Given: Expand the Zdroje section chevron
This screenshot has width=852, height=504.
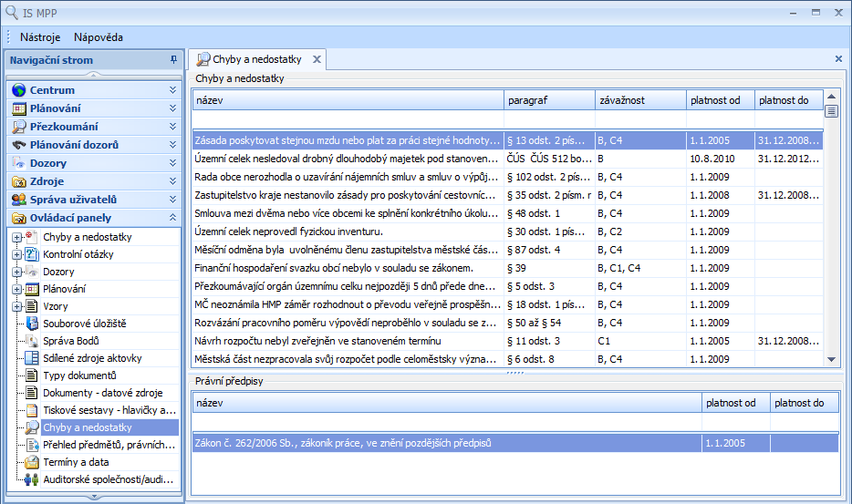Looking at the screenshot, I should click(x=172, y=181).
